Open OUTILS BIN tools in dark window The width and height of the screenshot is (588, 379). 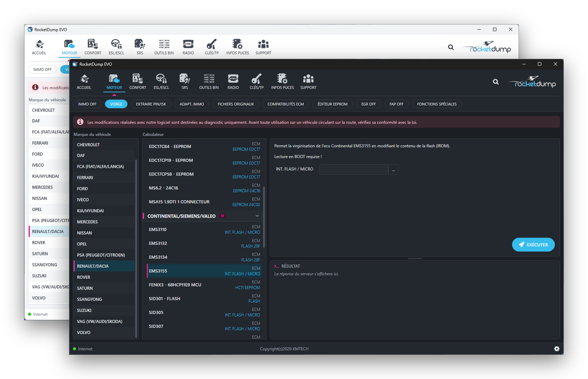tap(209, 82)
